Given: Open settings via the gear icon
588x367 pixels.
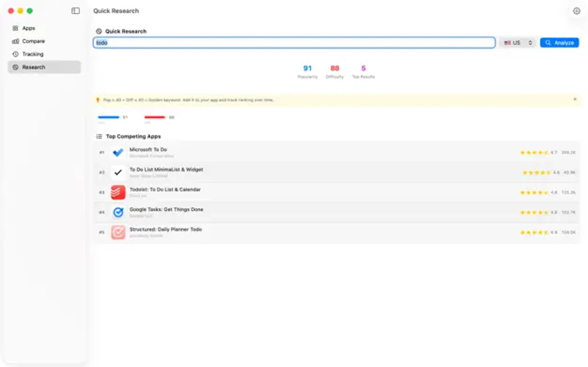Looking at the screenshot, I should [x=576, y=11].
